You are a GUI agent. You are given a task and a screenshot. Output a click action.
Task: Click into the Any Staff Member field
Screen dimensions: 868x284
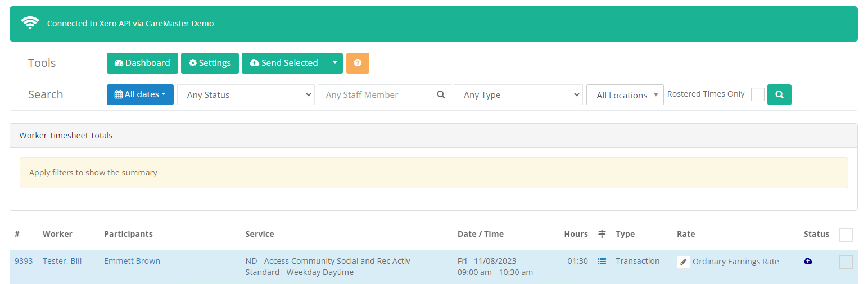pos(385,94)
